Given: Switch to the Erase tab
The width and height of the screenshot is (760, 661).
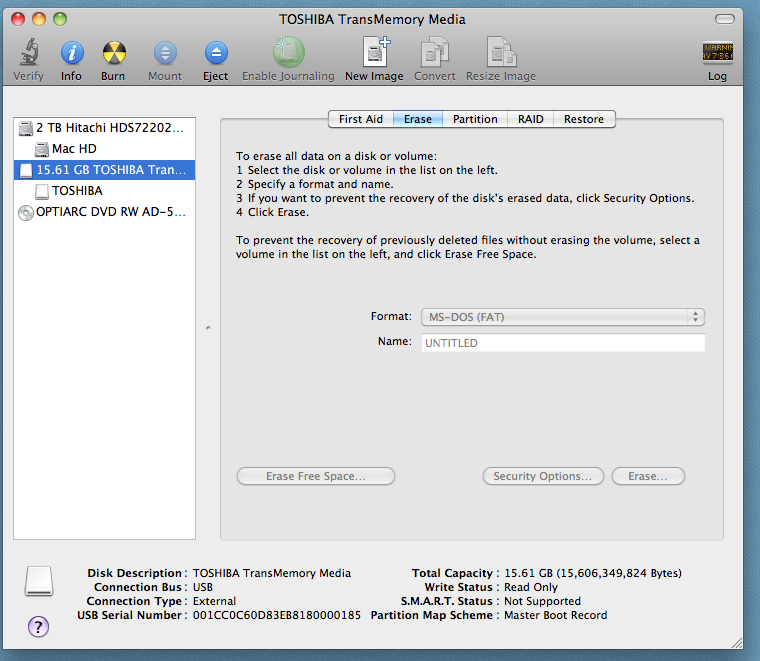Looking at the screenshot, I should coord(418,119).
